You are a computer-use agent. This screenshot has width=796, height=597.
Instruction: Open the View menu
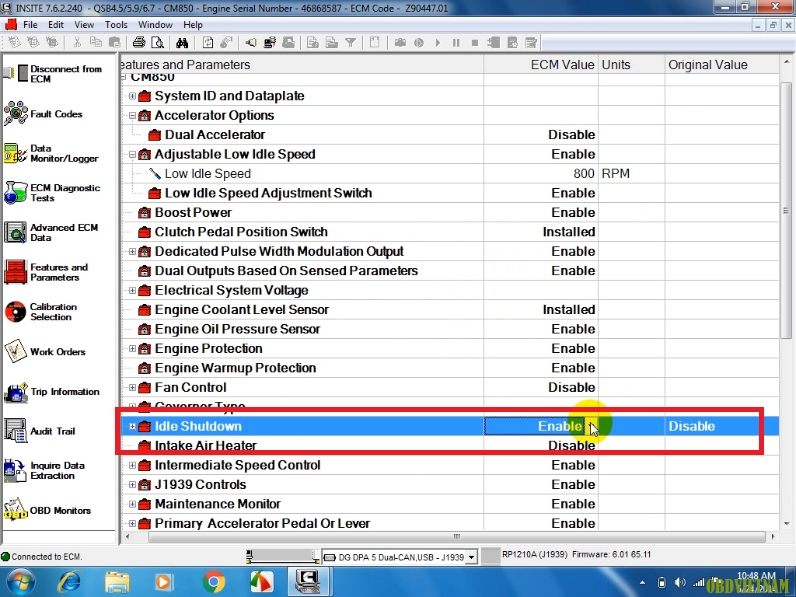click(84, 24)
